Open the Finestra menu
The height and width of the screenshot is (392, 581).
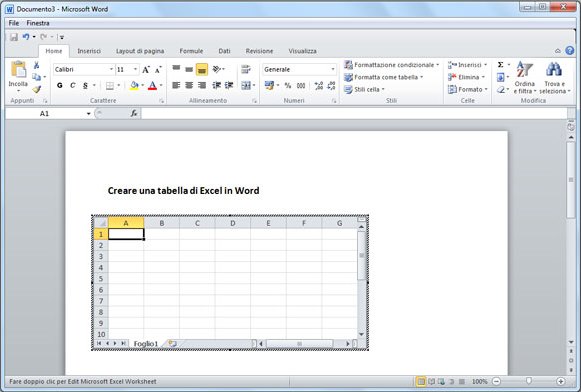pos(38,23)
